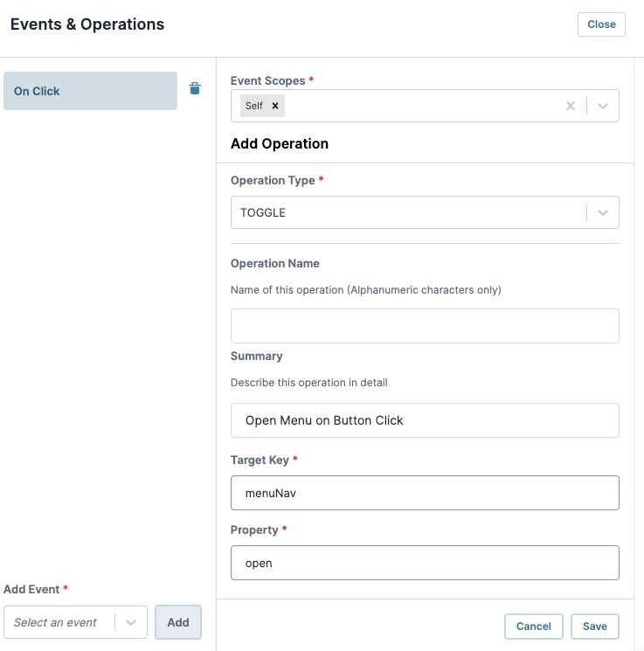The height and width of the screenshot is (651, 644).
Task: Click the Self scope chip label
Action: point(254,106)
